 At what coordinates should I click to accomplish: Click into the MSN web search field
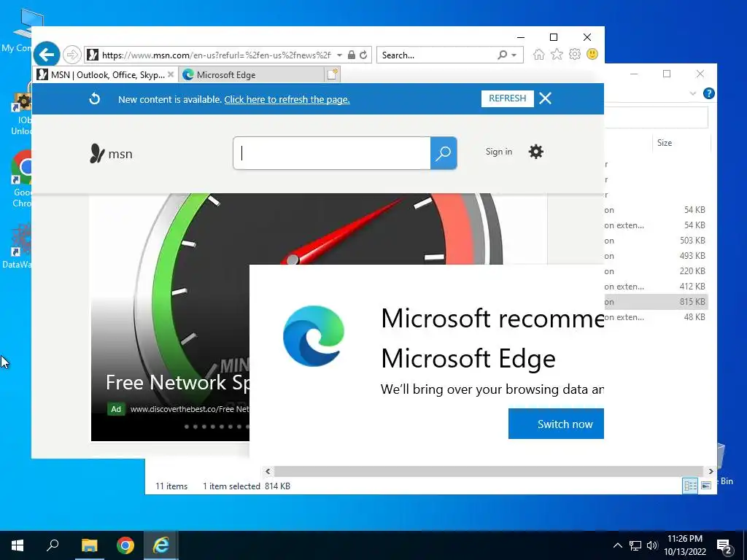pos(332,153)
